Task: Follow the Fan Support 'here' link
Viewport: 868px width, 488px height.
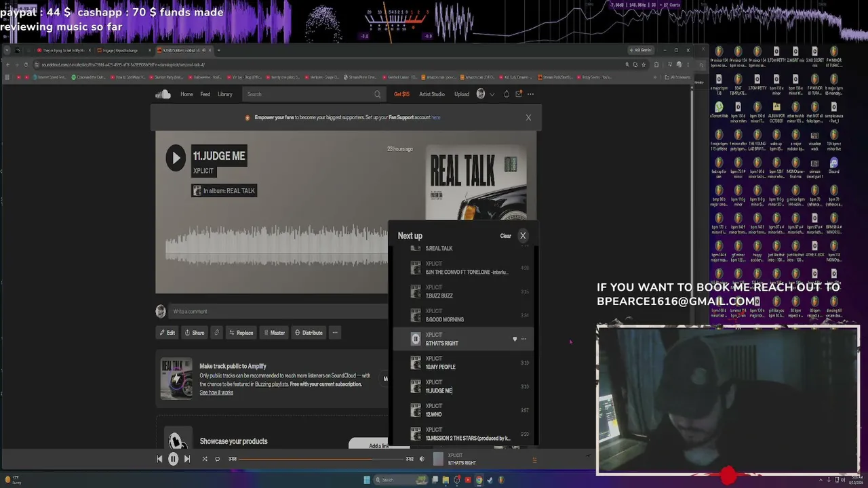Action: (436, 117)
